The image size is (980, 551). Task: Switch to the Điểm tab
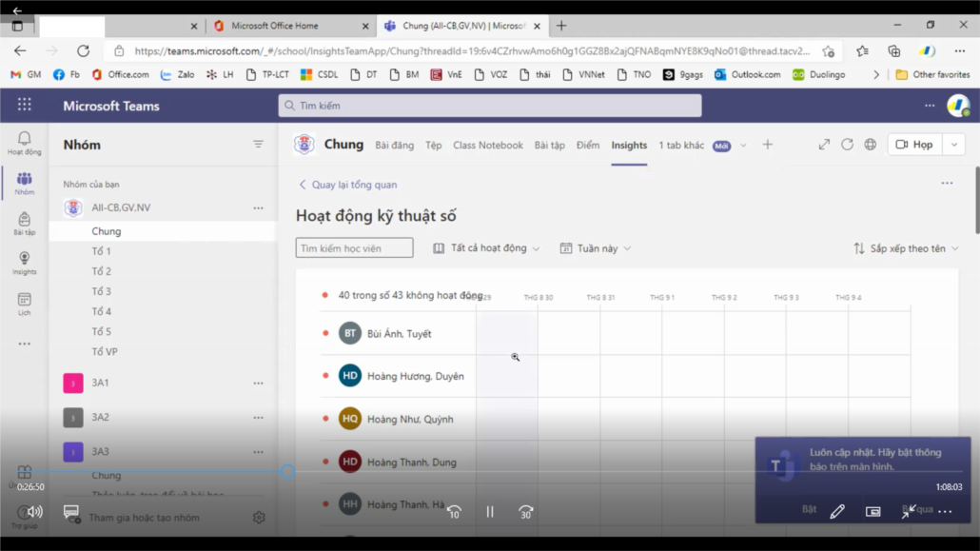[x=588, y=146]
